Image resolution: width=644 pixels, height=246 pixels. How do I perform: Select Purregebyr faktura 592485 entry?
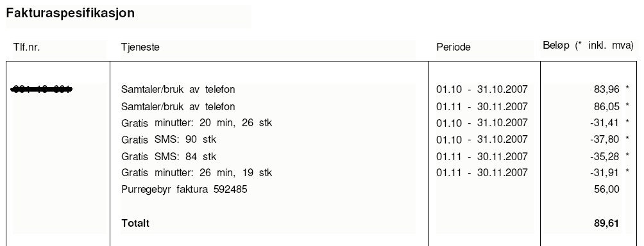(x=184, y=190)
